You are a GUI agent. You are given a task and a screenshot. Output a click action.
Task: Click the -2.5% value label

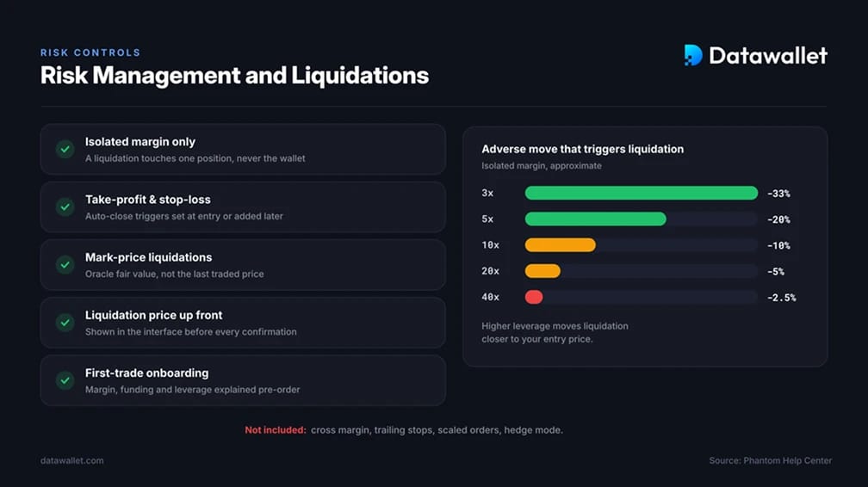(781, 297)
